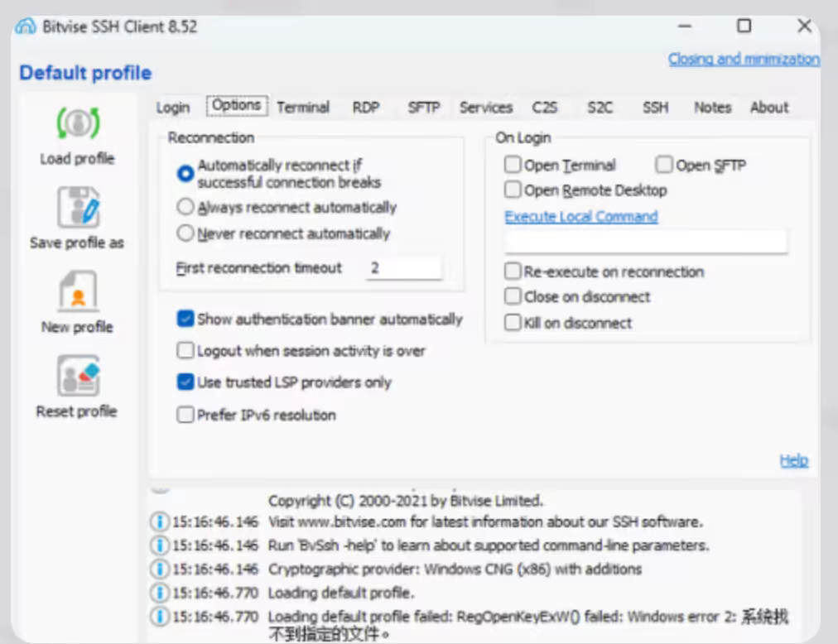Click the 'Visit www.bitvise.com' log message
The height and width of the screenshot is (644, 838).
tap(485, 521)
